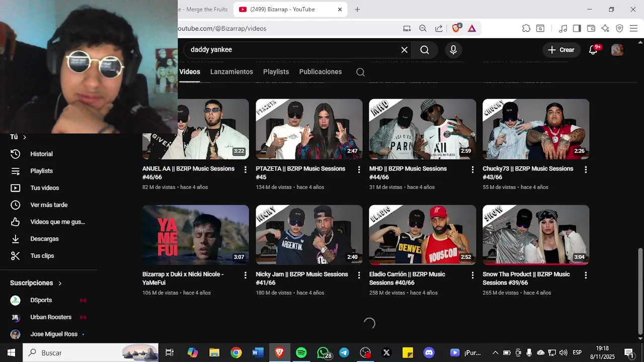Open Telegram from the taskbar
644x362 pixels.
pyautogui.click(x=344, y=353)
